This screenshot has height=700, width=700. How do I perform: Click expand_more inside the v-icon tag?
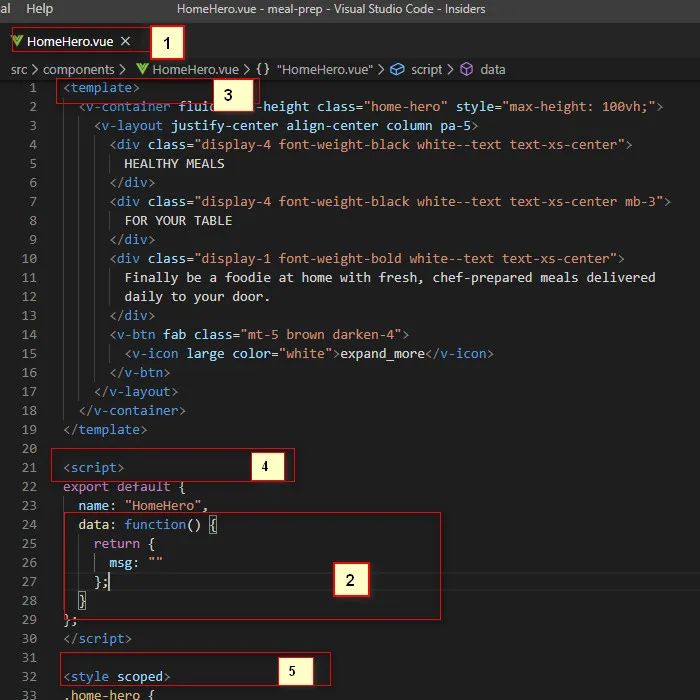382,354
